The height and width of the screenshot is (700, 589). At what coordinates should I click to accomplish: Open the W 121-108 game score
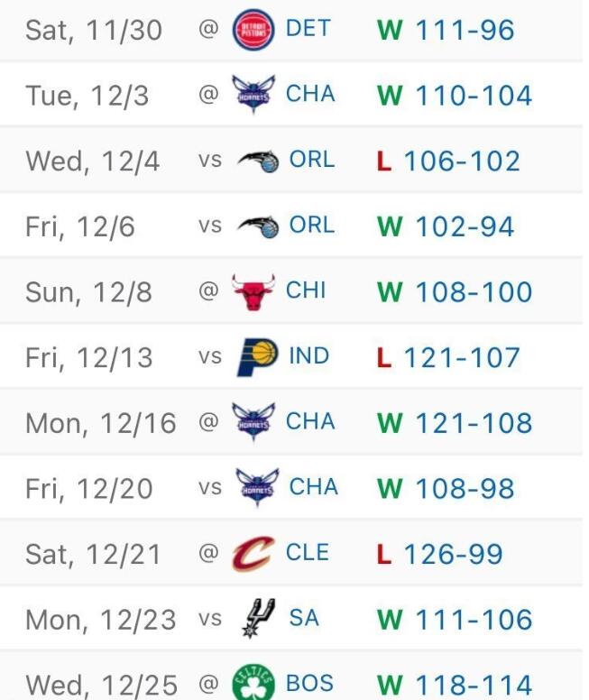(x=455, y=423)
